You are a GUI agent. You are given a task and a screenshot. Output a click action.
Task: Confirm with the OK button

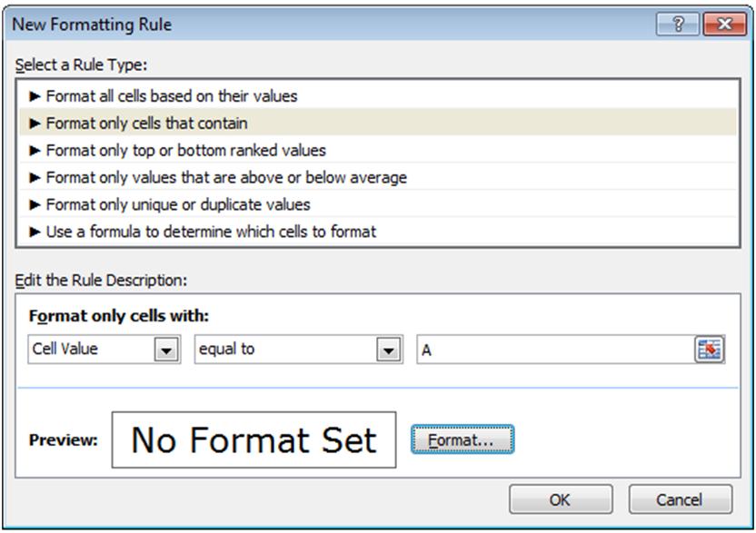(x=561, y=499)
